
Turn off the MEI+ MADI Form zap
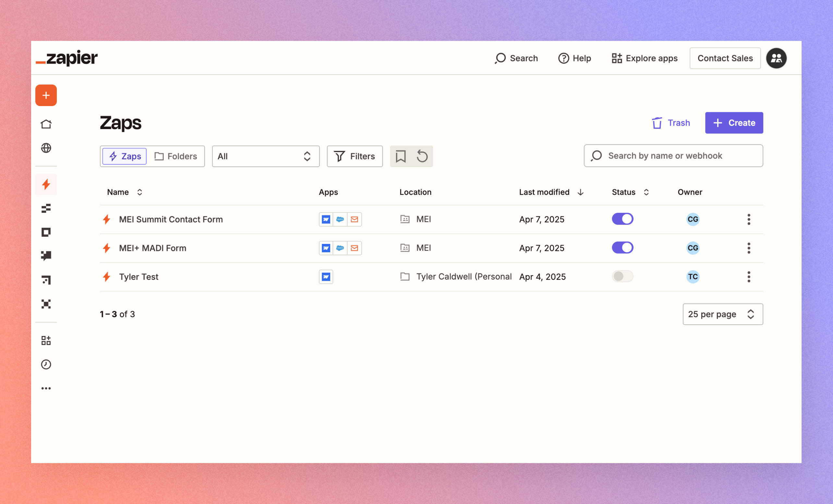coord(622,248)
